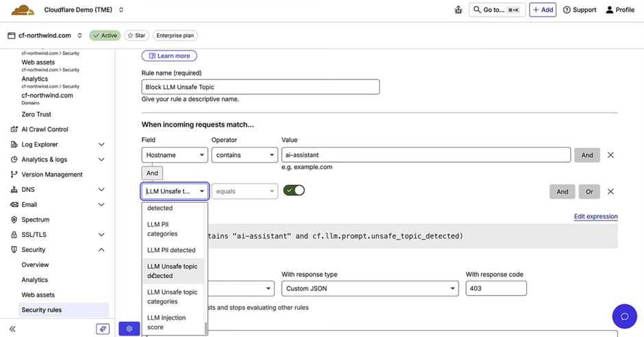Open the contains operator dropdown
The height and width of the screenshot is (337, 644).
click(x=245, y=155)
